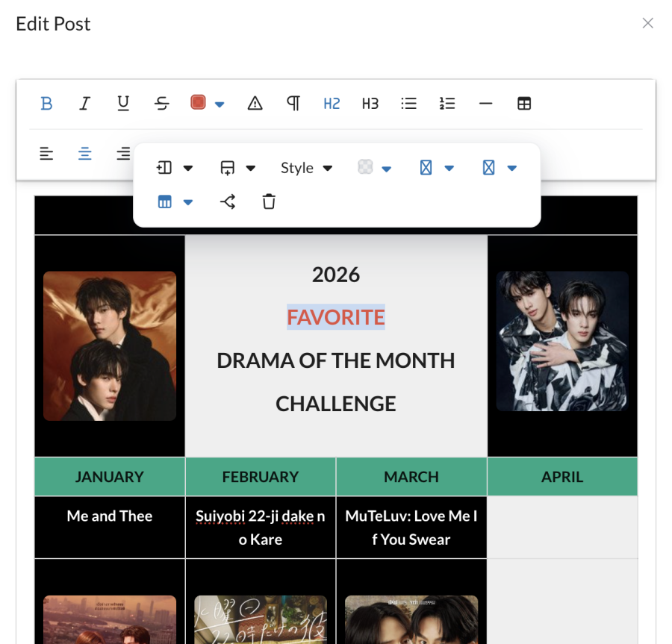Open the table Style dropdown

tap(306, 168)
